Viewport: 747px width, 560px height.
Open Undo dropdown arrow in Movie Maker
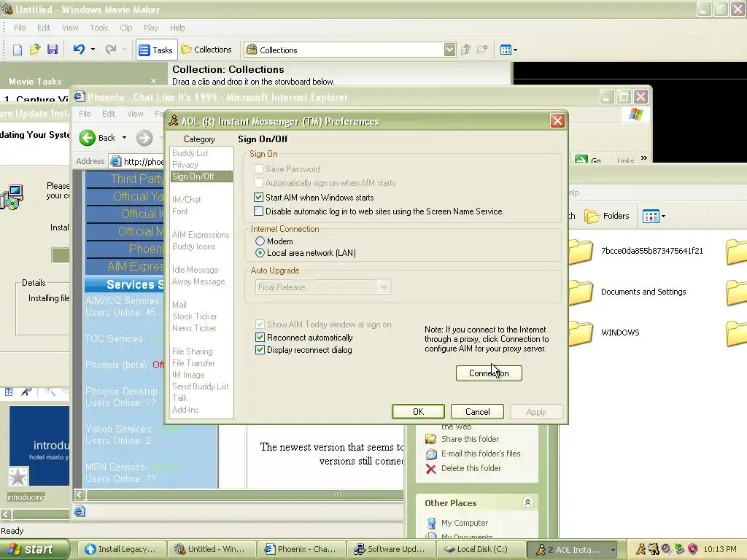[93, 49]
